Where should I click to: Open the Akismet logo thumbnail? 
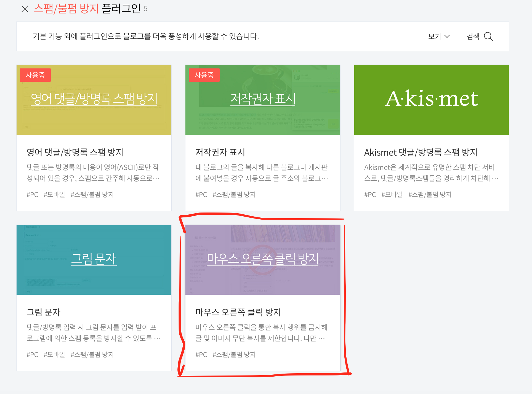(x=431, y=99)
